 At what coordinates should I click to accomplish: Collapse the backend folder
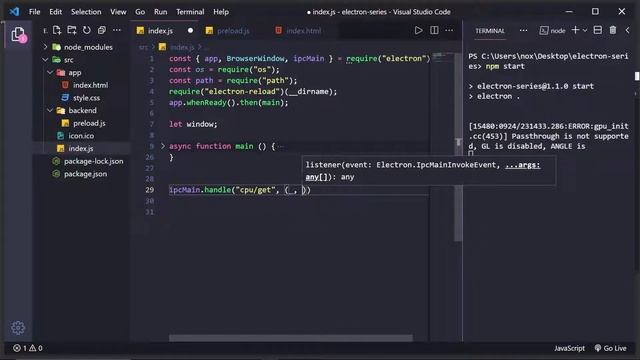pyautogui.click(x=82, y=110)
